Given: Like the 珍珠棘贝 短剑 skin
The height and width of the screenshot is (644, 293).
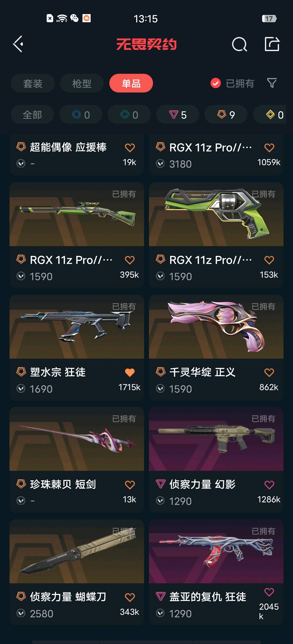Looking at the screenshot, I should pyautogui.click(x=130, y=485).
